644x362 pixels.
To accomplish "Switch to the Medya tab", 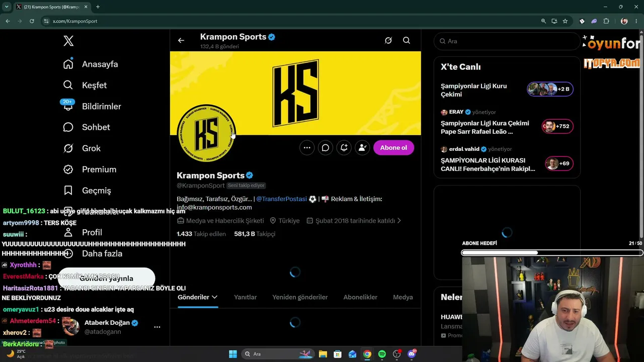I will tap(403, 297).
